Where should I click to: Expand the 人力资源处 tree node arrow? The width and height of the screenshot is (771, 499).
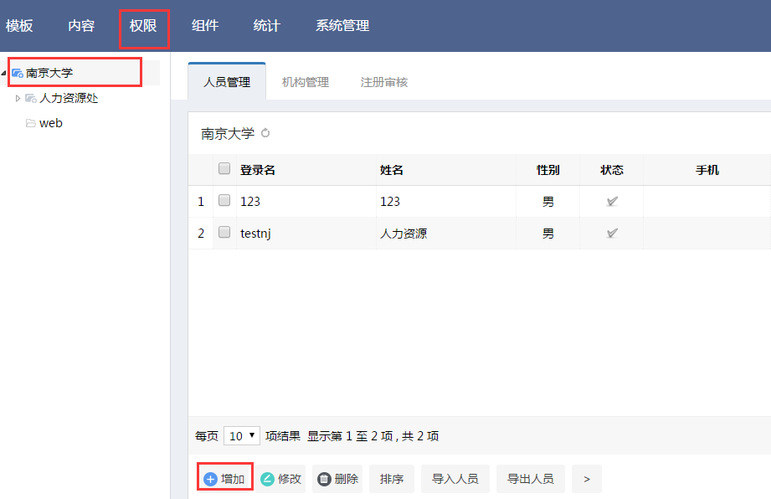(18, 98)
